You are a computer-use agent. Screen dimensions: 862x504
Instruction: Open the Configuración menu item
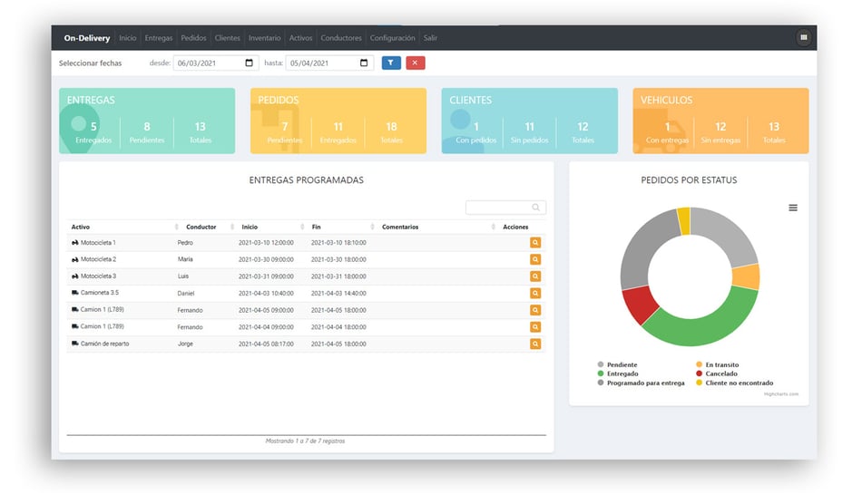pyautogui.click(x=392, y=38)
